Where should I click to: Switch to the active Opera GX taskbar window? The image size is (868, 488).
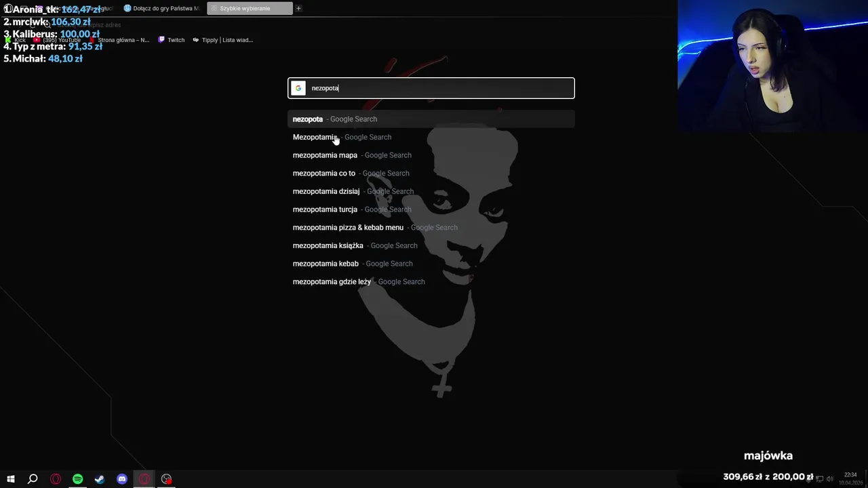tap(144, 479)
